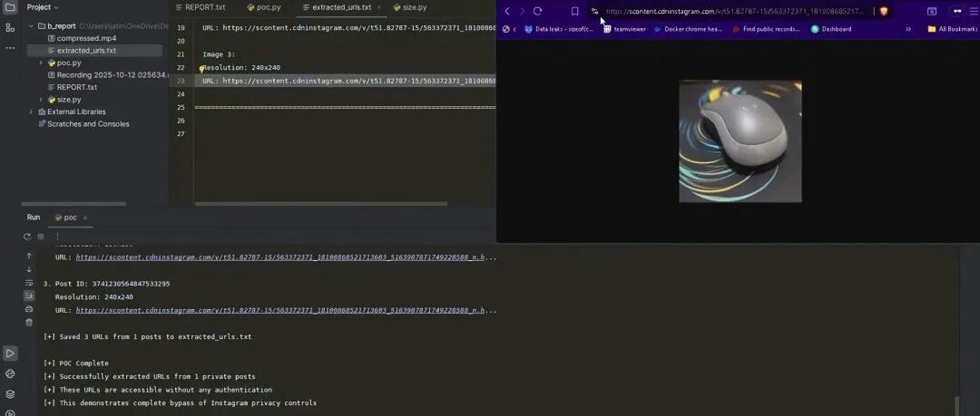This screenshot has width=980, height=416.
Task: Open the Run toolbar three-dot options
Action: coord(57,237)
